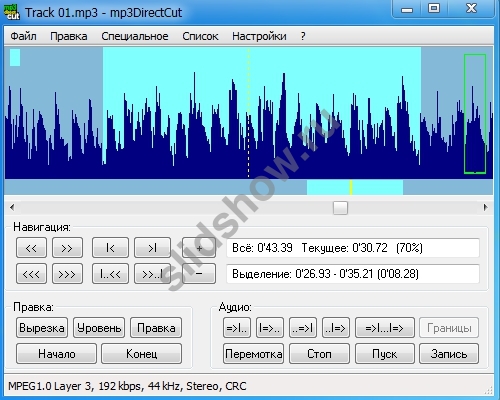The height and width of the screenshot is (400, 500).
Task: Click the Уровень button
Action: coord(99,328)
